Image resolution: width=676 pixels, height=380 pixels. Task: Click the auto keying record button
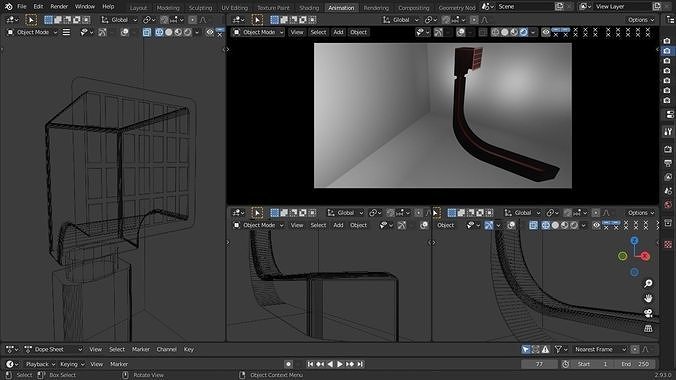click(288, 364)
